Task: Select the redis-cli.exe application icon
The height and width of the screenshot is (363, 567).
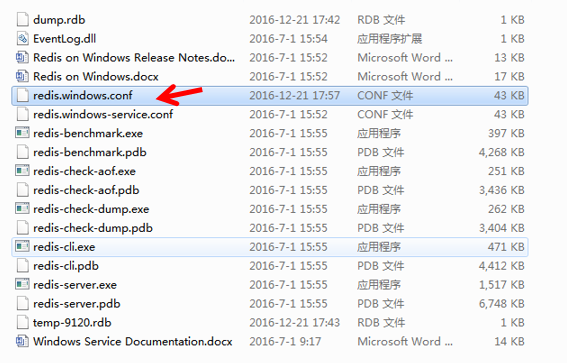Action: click(x=22, y=247)
